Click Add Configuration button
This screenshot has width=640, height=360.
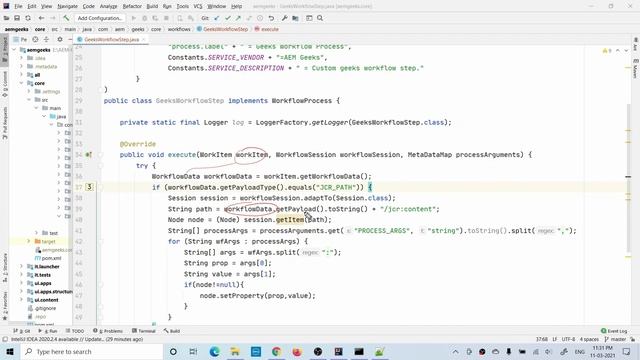[x=100, y=18]
